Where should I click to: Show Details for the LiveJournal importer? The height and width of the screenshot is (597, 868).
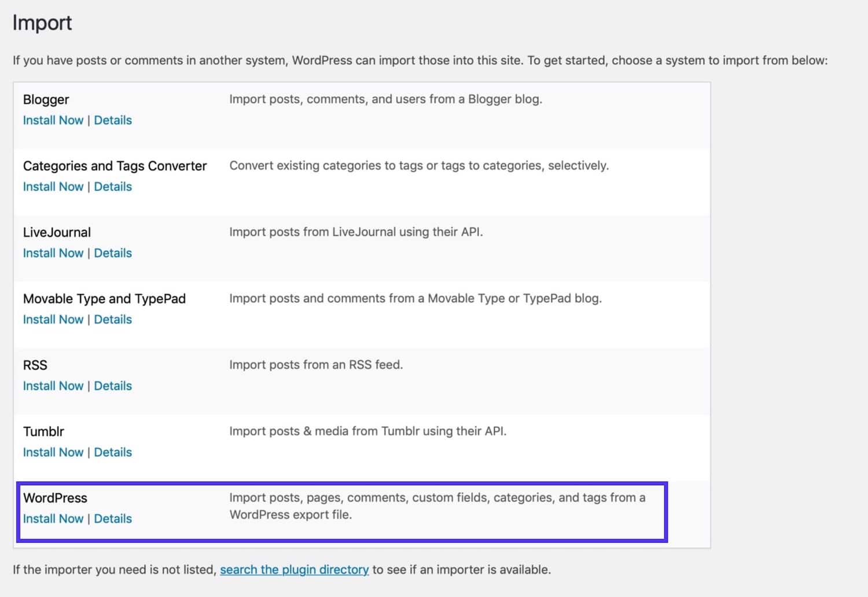pos(113,253)
